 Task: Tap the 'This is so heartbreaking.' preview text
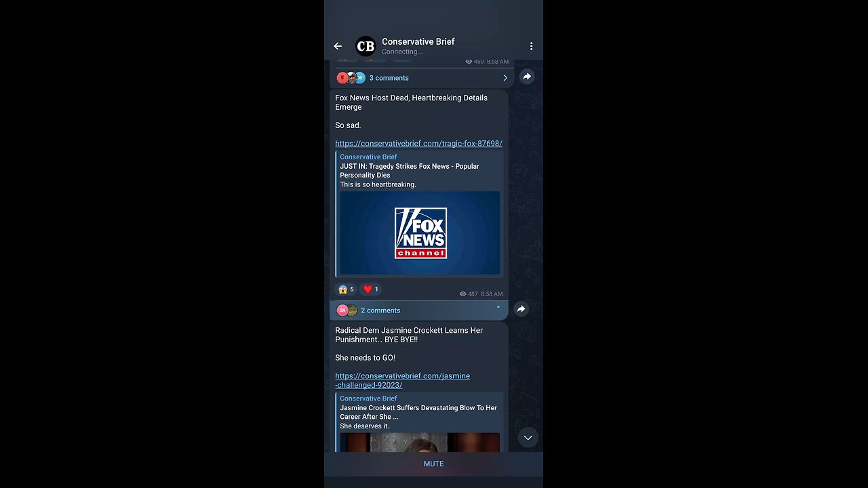(378, 184)
